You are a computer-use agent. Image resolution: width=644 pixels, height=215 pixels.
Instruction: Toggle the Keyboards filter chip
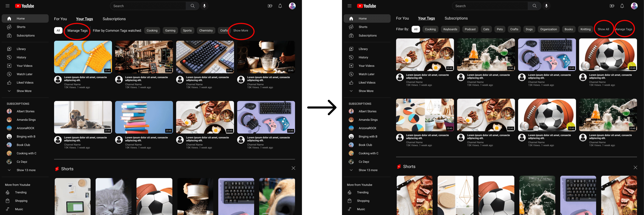click(450, 29)
